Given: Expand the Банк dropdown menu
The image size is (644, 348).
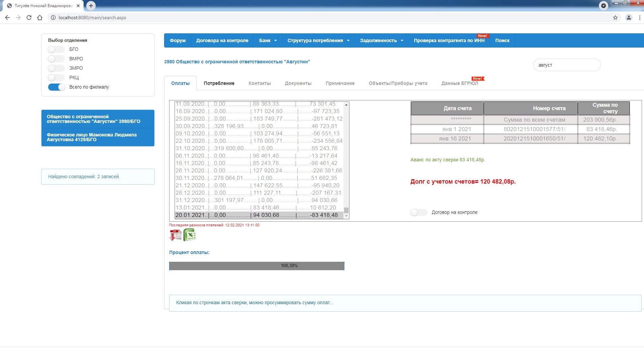Looking at the screenshot, I should coord(268,40).
